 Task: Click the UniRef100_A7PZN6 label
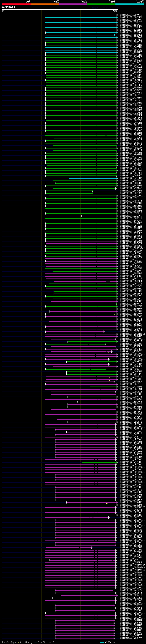[131, 45]
